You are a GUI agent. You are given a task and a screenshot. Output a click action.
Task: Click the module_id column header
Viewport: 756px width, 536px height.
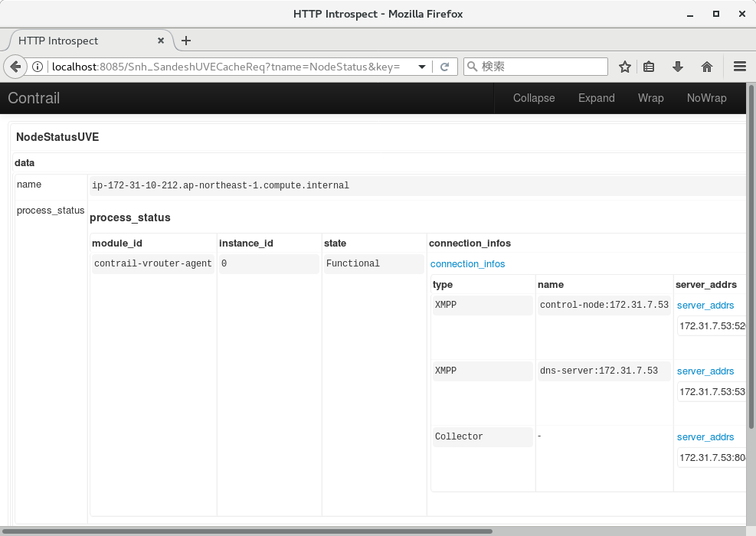(117, 243)
